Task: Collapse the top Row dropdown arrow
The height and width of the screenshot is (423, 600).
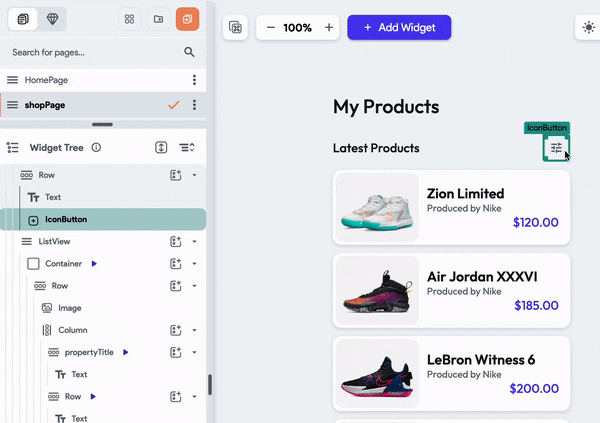Action: (x=194, y=175)
